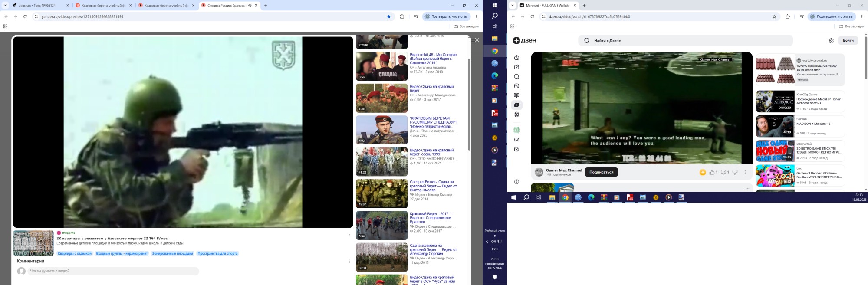
Task: Expand tab search chevron in Yandex window
Action: click(x=5, y=5)
